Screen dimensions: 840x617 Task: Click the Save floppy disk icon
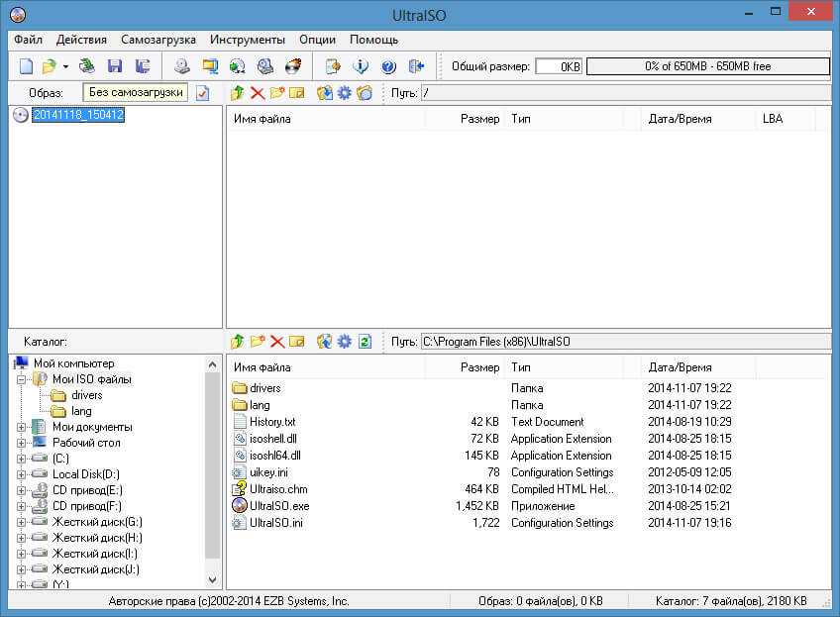[115, 66]
